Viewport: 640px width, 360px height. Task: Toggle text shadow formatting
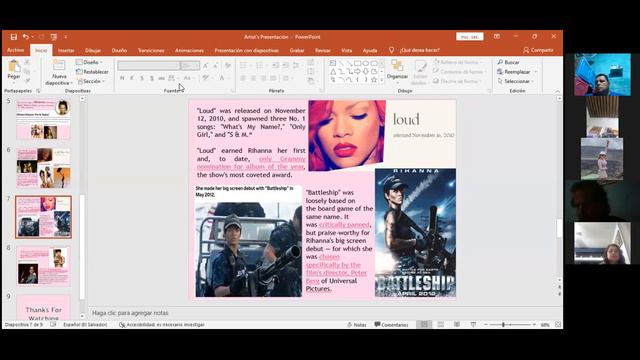(152, 78)
